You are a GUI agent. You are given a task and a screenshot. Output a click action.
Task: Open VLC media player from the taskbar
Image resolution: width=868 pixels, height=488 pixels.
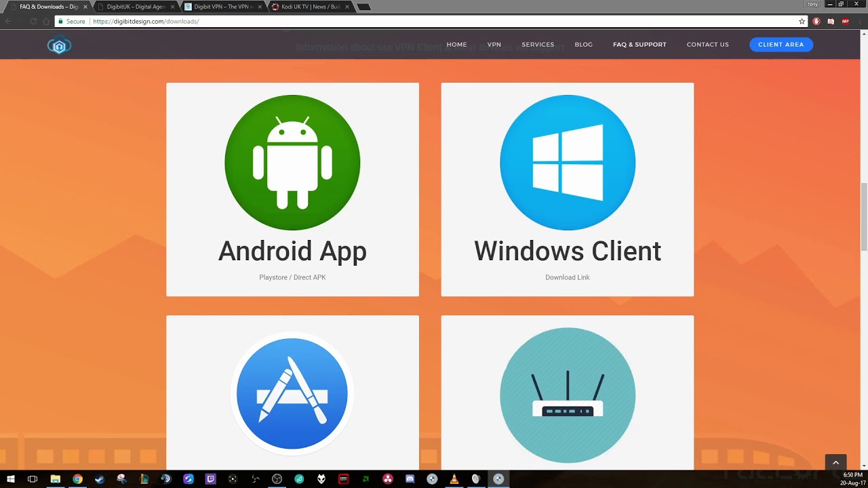pyautogui.click(x=454, y=479)
